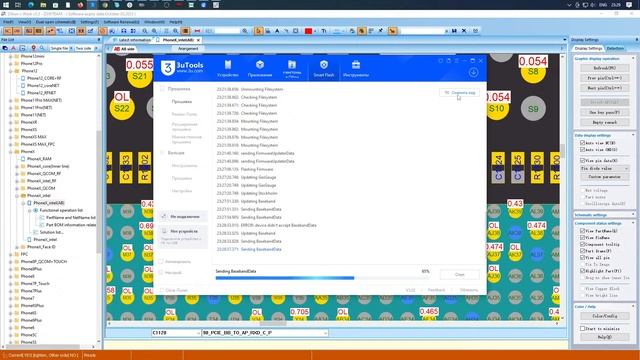Screen dimensions: 640x360
Task: Click the horizontal scrollbar below board view
Action: 333,324
